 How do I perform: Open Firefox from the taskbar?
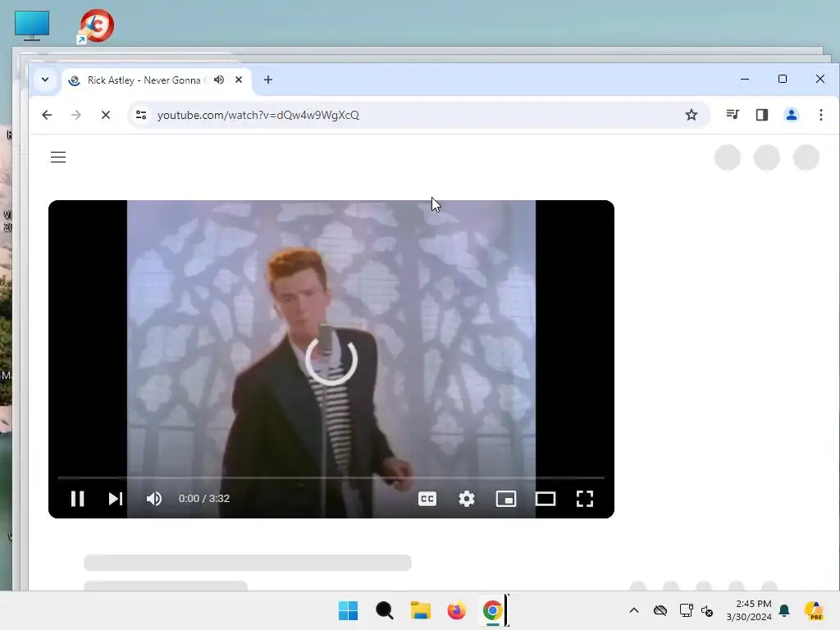pyautogui.click(x=456, y=610)
